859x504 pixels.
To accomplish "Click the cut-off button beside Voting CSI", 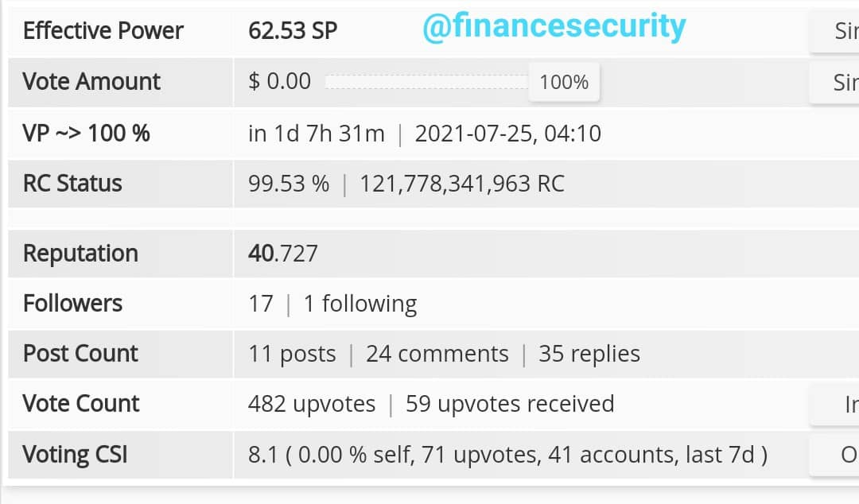I will tap(834, 455).
